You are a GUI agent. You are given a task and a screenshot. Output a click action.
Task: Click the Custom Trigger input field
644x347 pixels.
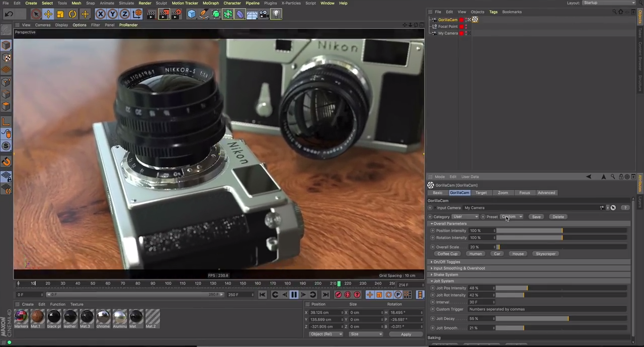pos(547,309)
